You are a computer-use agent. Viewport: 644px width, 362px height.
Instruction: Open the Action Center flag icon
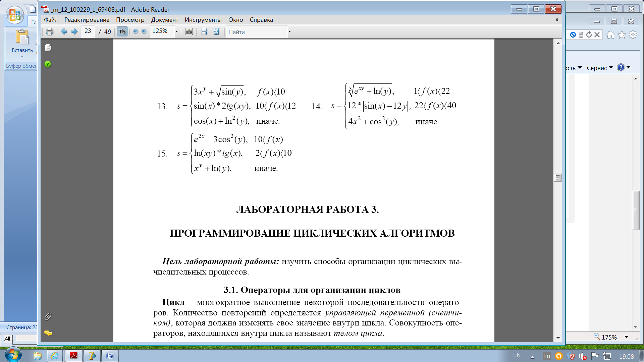click(595, 356)
